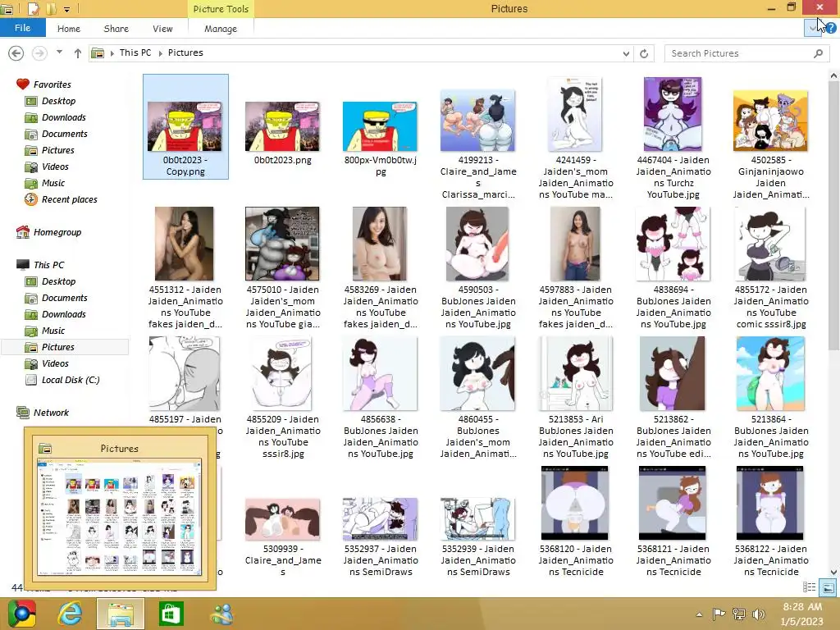Open the Customize Quick Access Toolbar dropdown
The width and height of the screenshot is (840, 630).
pos(66,9)
